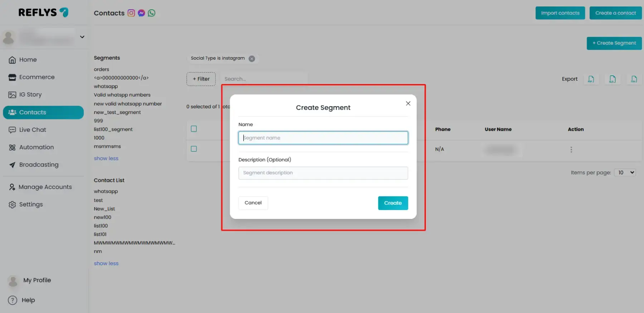The image size is (644, 313).
Task: Click the Instagram icon beside Contacts
Action: (131, 13)
